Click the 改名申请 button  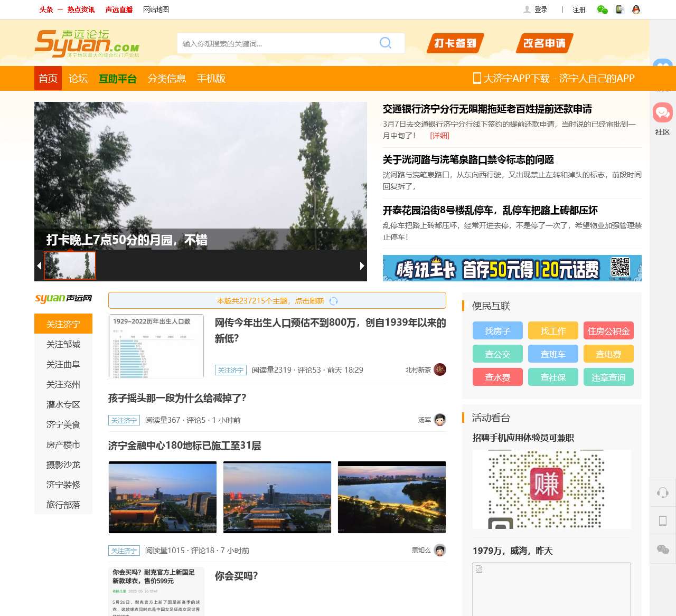(x=544, y=43)
